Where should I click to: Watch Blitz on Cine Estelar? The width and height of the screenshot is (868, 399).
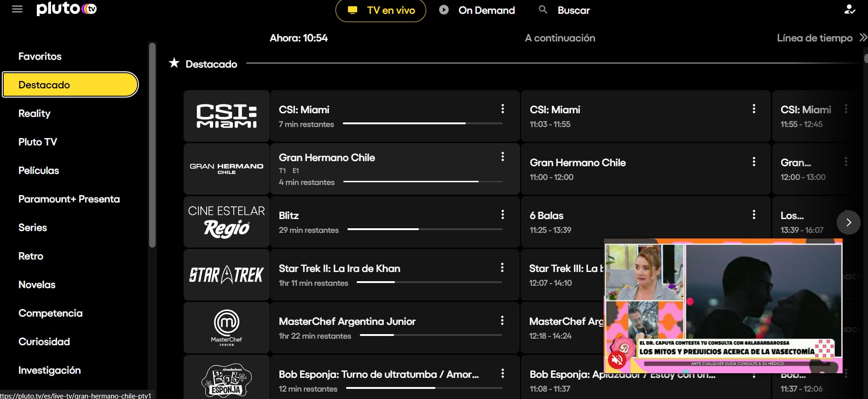pos(395,222)
